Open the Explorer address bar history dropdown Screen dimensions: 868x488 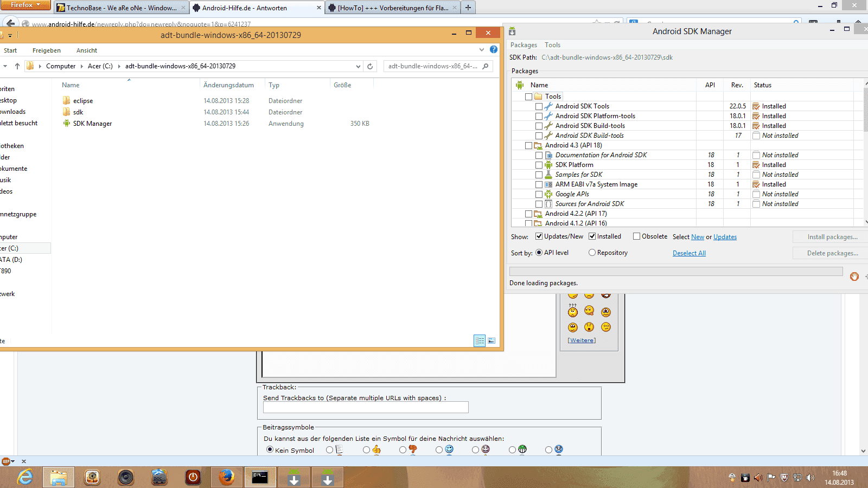click(x=358, y=66)
